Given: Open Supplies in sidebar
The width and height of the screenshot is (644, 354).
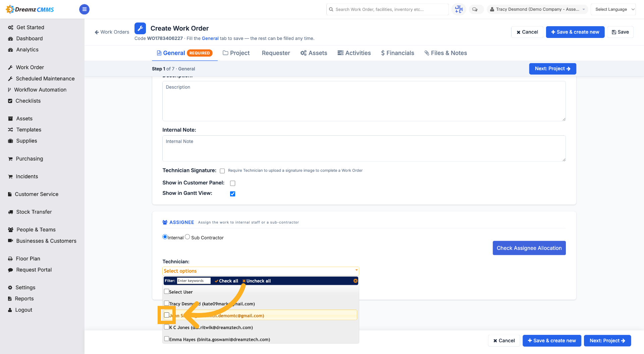Looking at the screenshot, I should pos(26,141).
